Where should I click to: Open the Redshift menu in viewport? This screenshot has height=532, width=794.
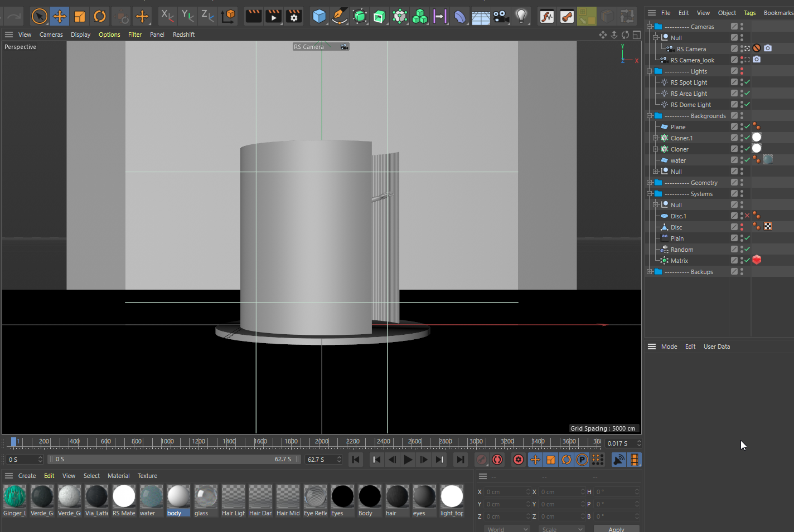point(183,35)
